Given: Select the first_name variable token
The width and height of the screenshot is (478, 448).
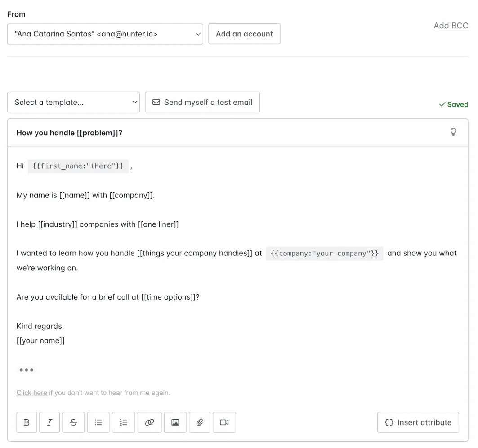Looking at the screenshot, I should [78, 166].
